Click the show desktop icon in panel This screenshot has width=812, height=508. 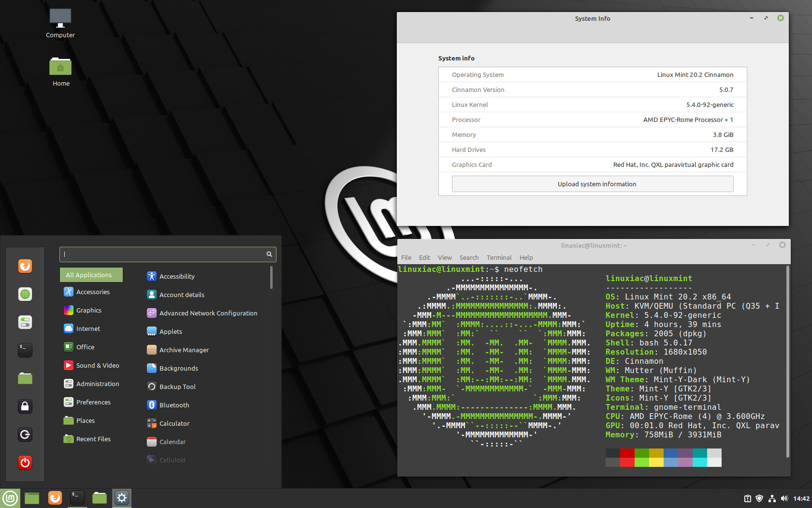point(32,498)
